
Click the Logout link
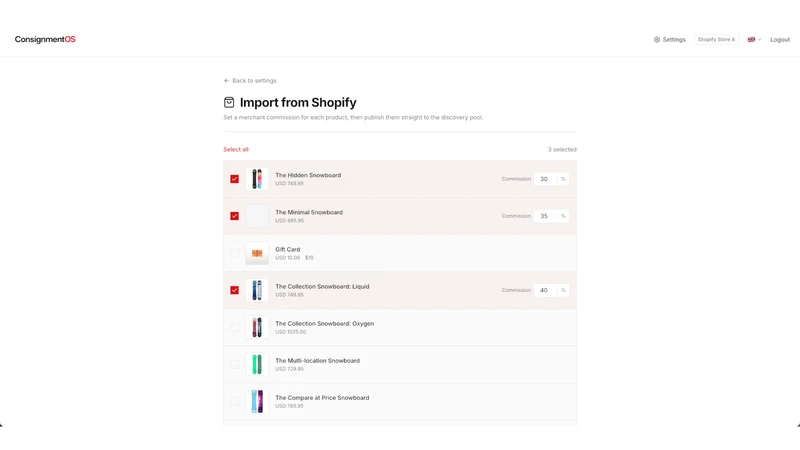click(780, 39)
